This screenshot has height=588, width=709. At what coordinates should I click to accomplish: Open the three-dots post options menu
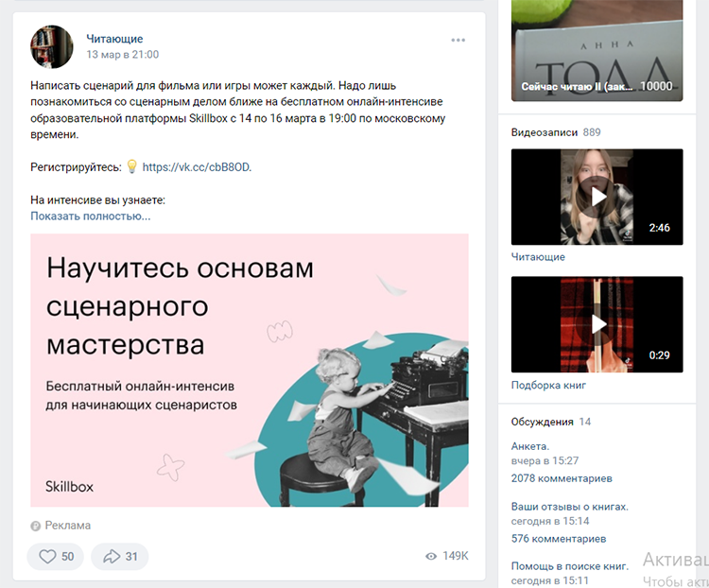coord(458,41)
